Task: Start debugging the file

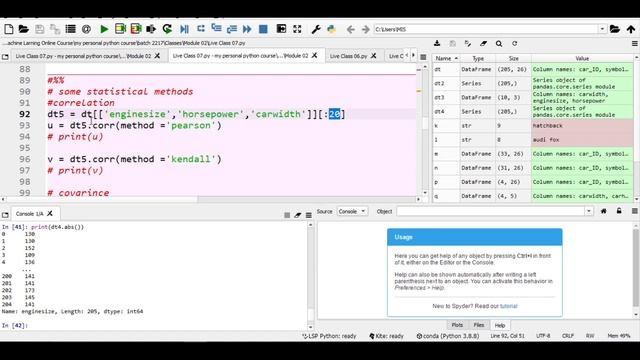Action: [184, 29]
